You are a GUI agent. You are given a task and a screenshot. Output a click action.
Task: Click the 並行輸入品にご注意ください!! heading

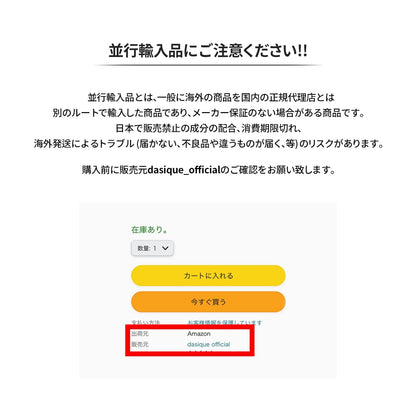(208, 51)
